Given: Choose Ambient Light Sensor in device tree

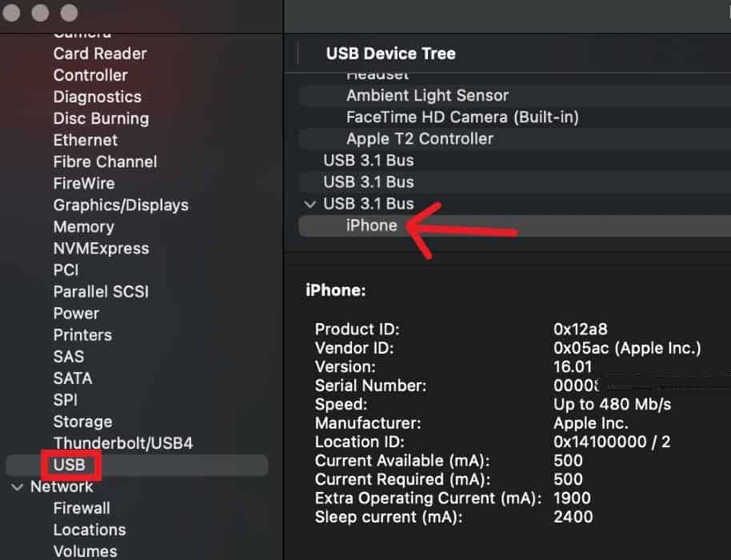Looking at the screenshot, I should point(427,96).
